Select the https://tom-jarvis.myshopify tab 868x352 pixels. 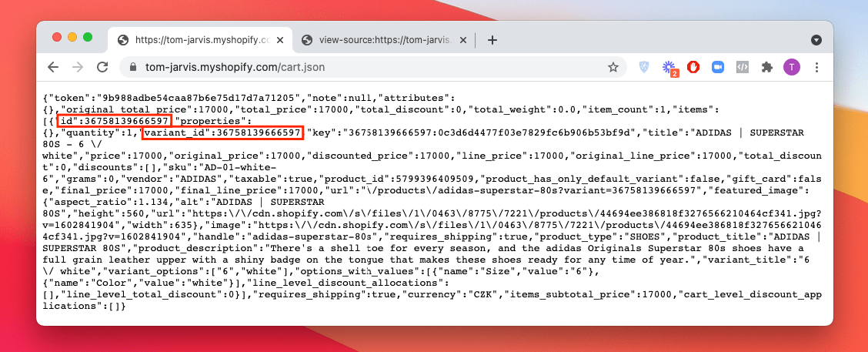point(199,40)
